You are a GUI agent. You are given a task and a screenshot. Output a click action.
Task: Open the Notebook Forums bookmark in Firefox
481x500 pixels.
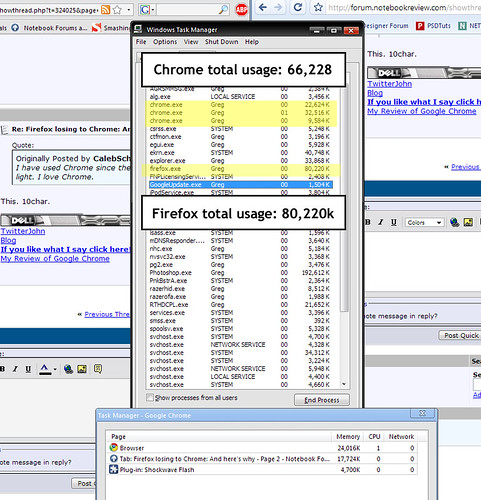click(49, 28)
